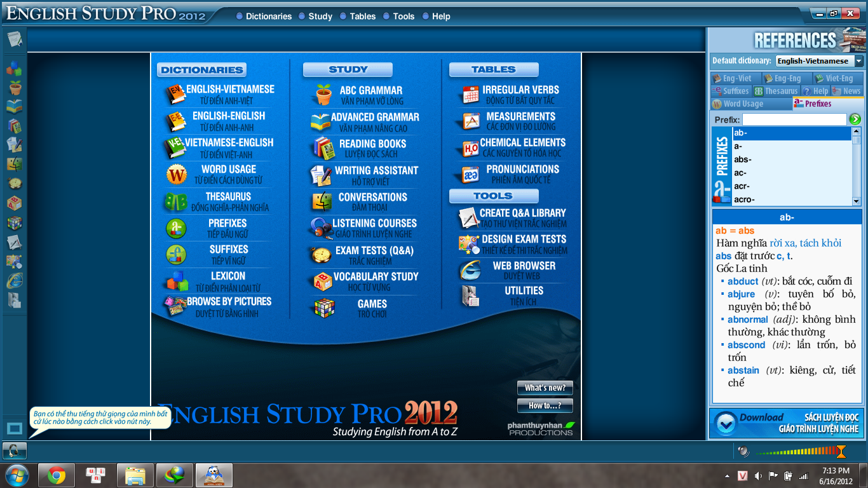This screenshot has width=868, height=488.
Task: Click the What's new? button
Action: 545,388
